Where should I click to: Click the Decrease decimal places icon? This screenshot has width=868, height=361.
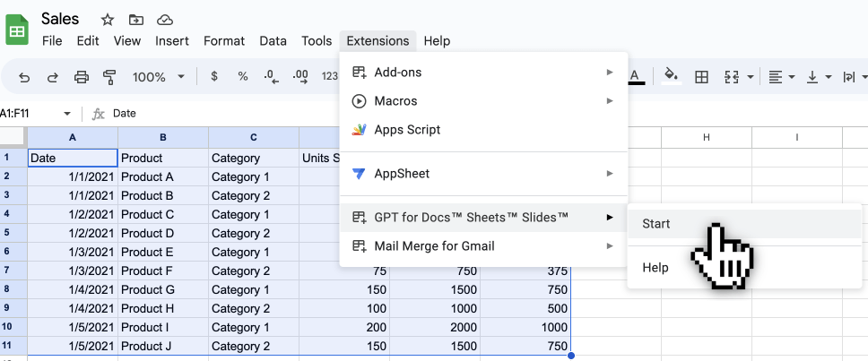tap(271, 77)
